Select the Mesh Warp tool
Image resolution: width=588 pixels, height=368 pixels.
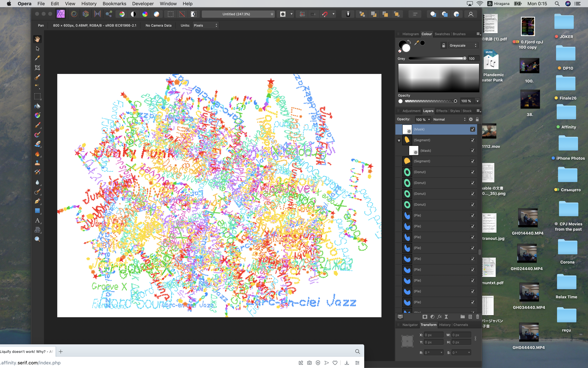(37, 230)
